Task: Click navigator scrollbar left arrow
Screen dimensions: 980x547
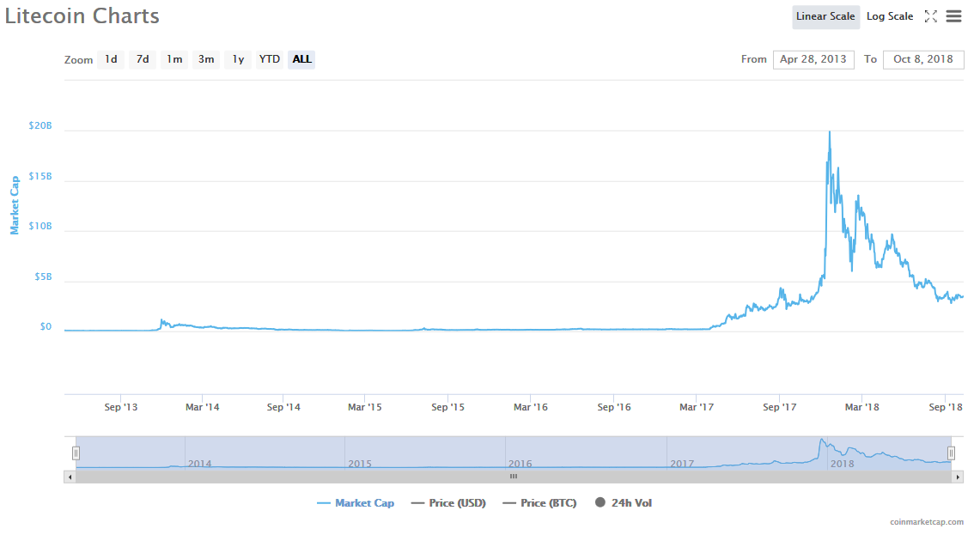Action: pyautogui.click(x=70, y=477)
